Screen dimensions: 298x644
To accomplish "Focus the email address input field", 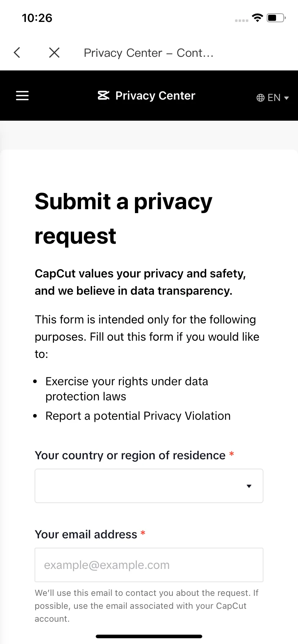I will click(149, 565).
